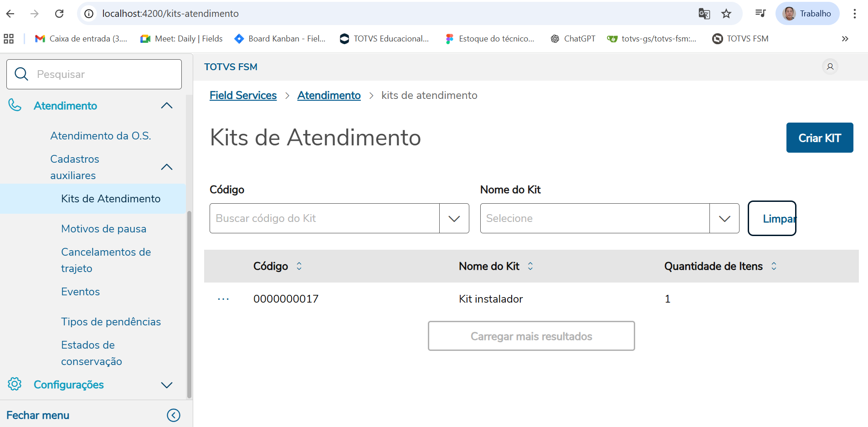Click the Criar KIT button
This screenshot has height=427, width=868.
coord(819,138)
